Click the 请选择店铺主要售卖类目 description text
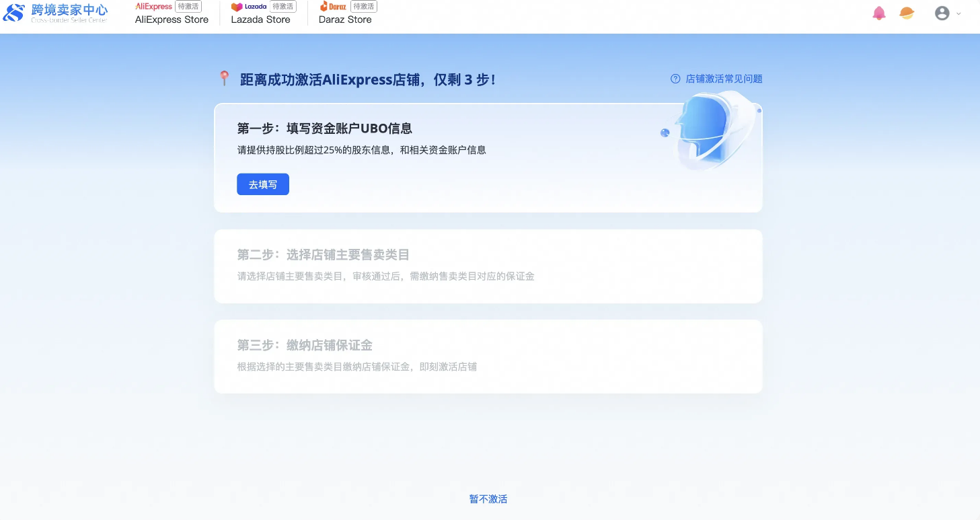This screenshot has height=520, width=980. [386, 276]
